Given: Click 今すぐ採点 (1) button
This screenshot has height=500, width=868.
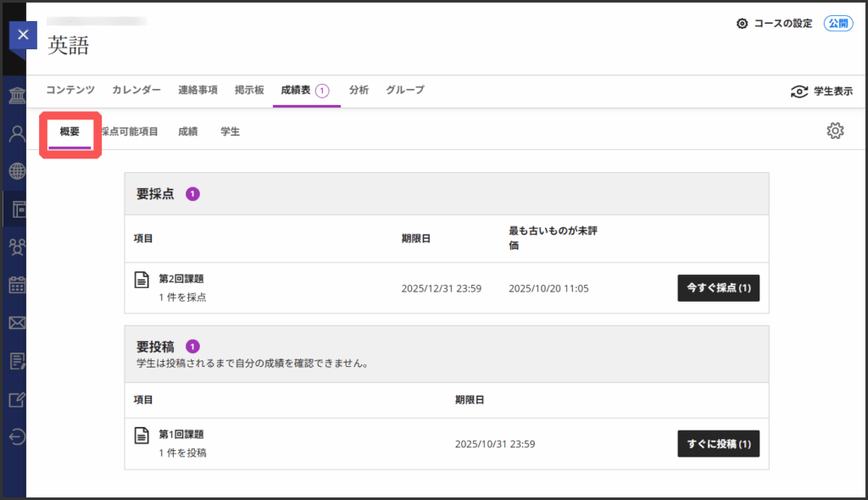Looking at the screenshot, I should pos(718,288).
